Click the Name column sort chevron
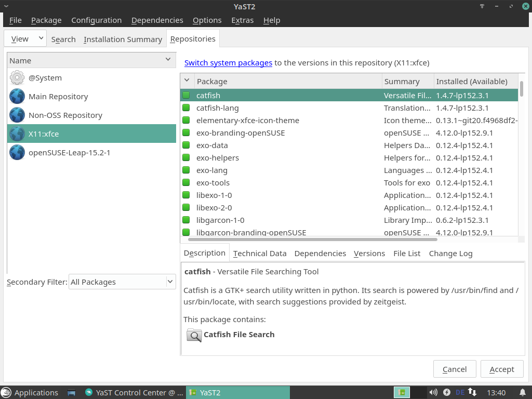Screen dimensions: 532x399 (x=168, y=60)
